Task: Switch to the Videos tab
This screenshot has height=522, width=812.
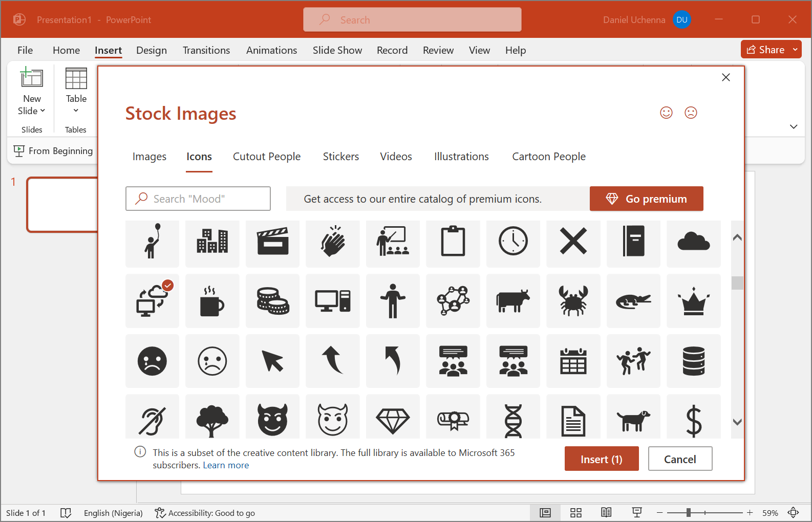Action: pos(396,157)
